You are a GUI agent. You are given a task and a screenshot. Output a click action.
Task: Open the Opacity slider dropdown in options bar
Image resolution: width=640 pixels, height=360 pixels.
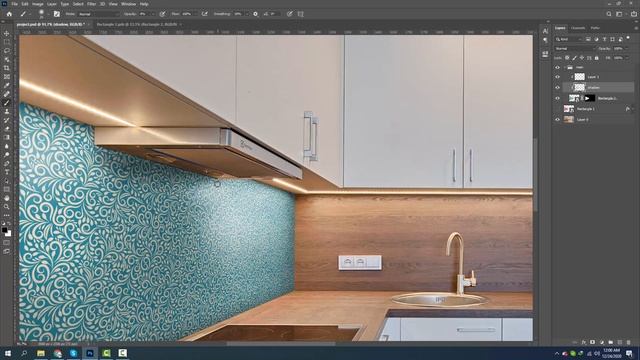[153, 14]
